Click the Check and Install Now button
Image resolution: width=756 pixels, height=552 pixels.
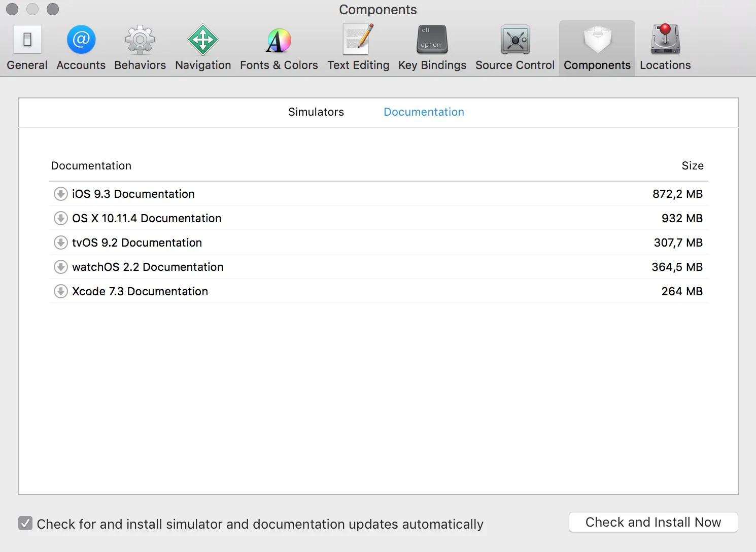point(653,522)
